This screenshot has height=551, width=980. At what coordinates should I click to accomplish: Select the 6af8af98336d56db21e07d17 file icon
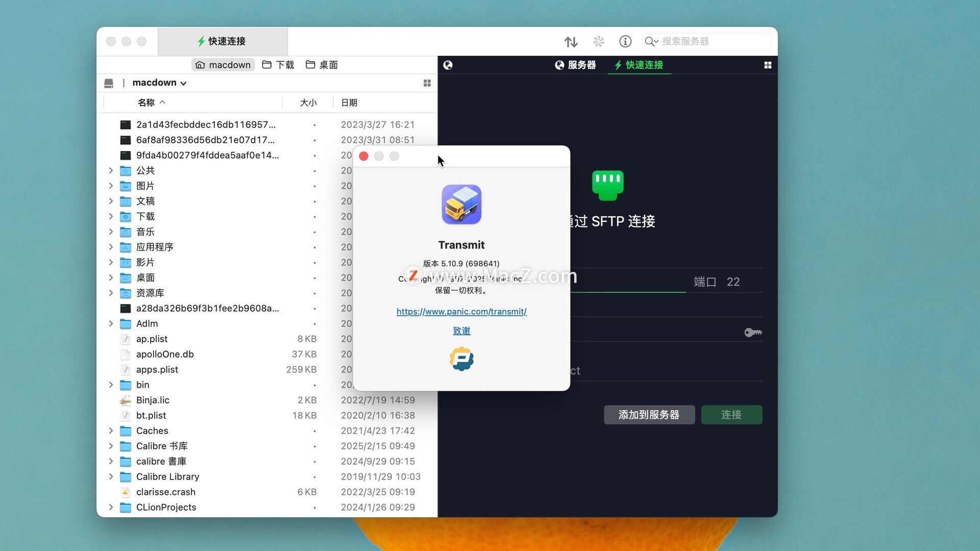click(x=126, y=140)
